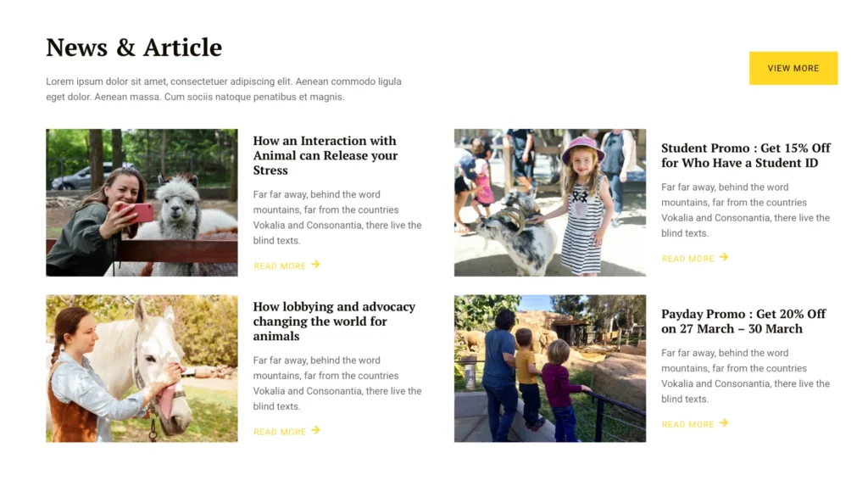Viewport: 868px width, 503px height.
Task: Click the 'News & Article' section heading
Action: (134, 48)
